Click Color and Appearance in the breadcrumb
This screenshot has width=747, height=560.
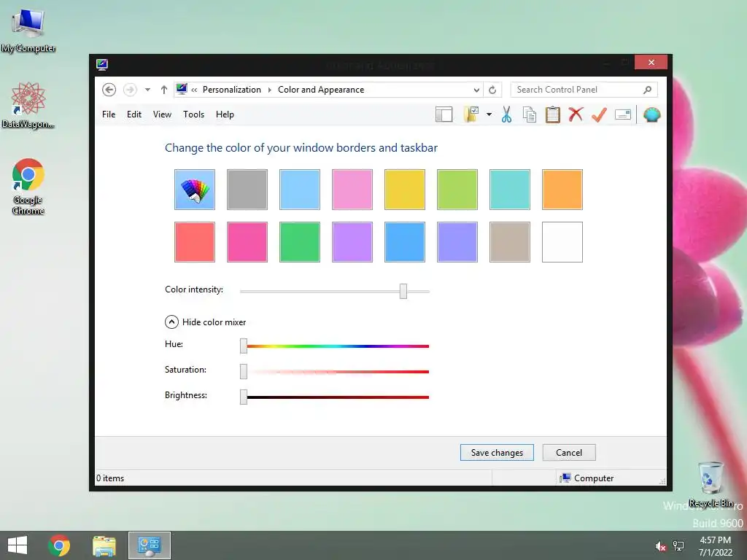tap(321, 90)
